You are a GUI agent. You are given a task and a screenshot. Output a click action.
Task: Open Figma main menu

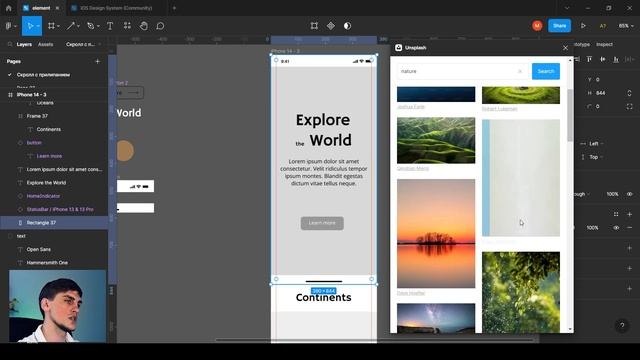[x=9, y=26]
